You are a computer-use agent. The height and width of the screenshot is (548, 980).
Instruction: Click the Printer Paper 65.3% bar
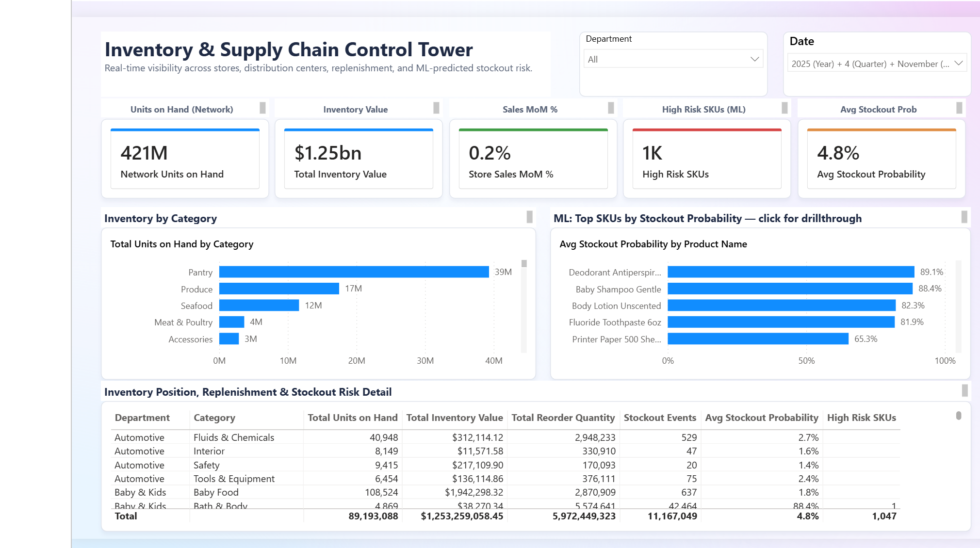coord(758,339)
